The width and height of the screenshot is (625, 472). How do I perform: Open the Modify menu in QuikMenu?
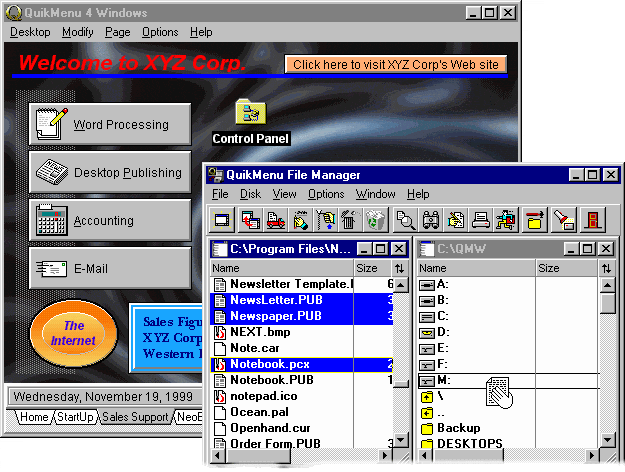point(79,32)
